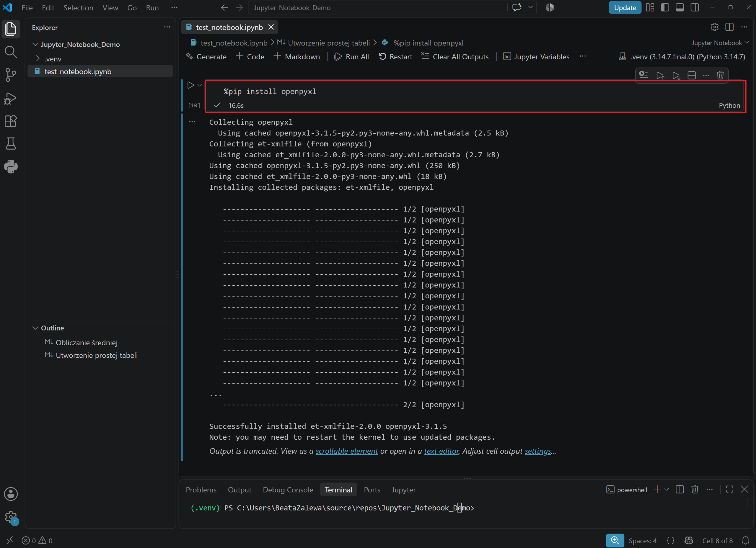Open Jupyter Notebook dropdown at top right
The height and width of the screenshot is (548, 756).
(720, 42)
